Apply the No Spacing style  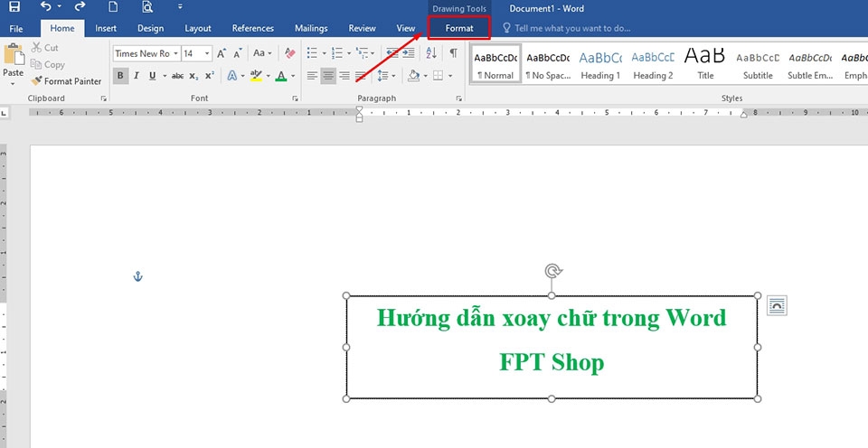click(x=548, y=64)
